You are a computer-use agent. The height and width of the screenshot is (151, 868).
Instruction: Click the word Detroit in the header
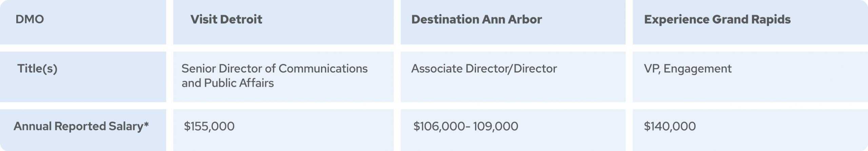coord(241,19)
